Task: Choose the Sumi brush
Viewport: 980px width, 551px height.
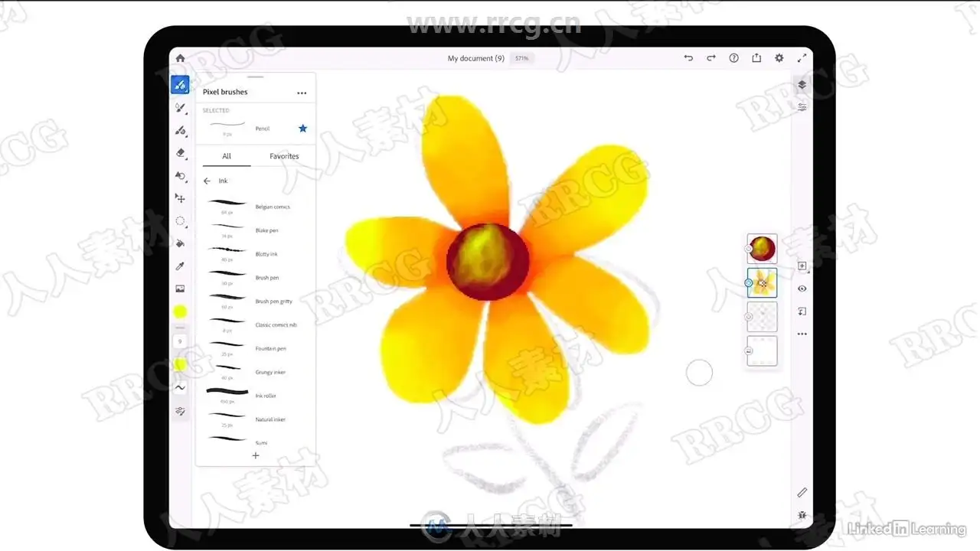Action: [255, 441]
